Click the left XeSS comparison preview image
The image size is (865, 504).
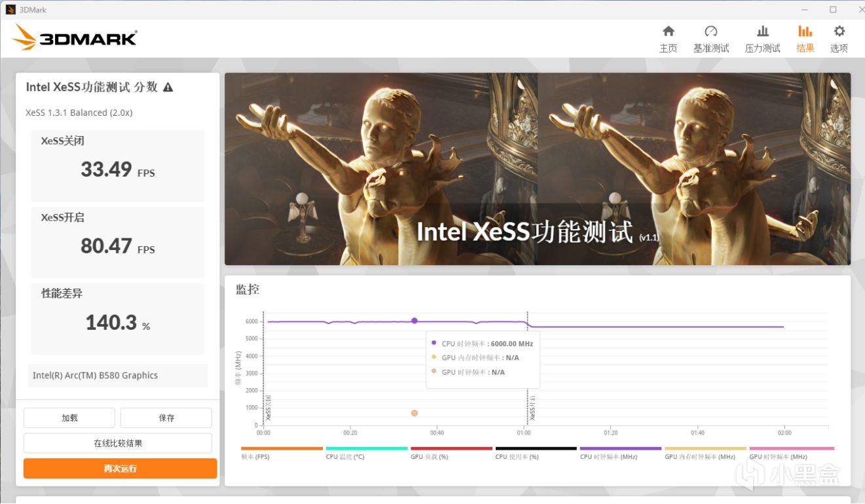point(381,169)
